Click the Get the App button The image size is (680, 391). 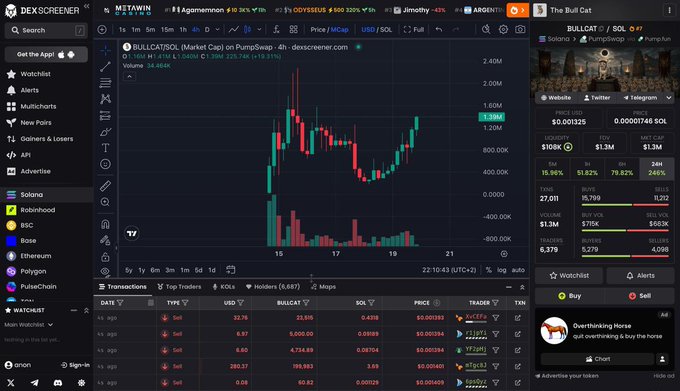click(46, 55)
